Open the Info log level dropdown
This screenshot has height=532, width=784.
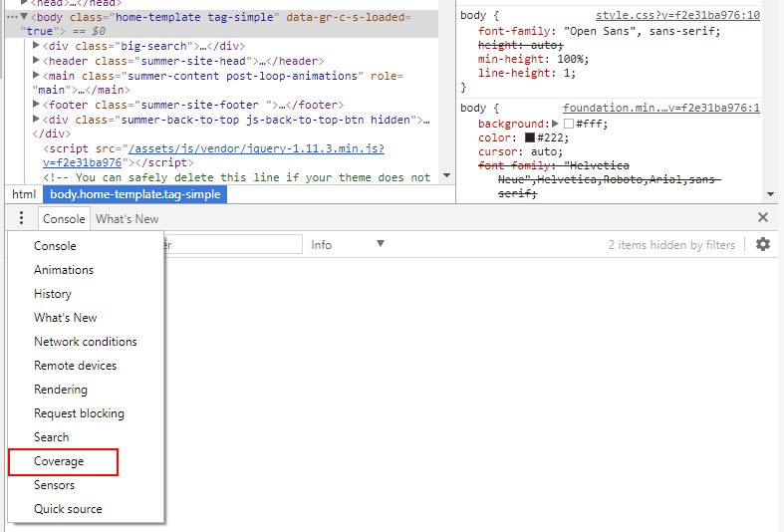click(347, 244)
